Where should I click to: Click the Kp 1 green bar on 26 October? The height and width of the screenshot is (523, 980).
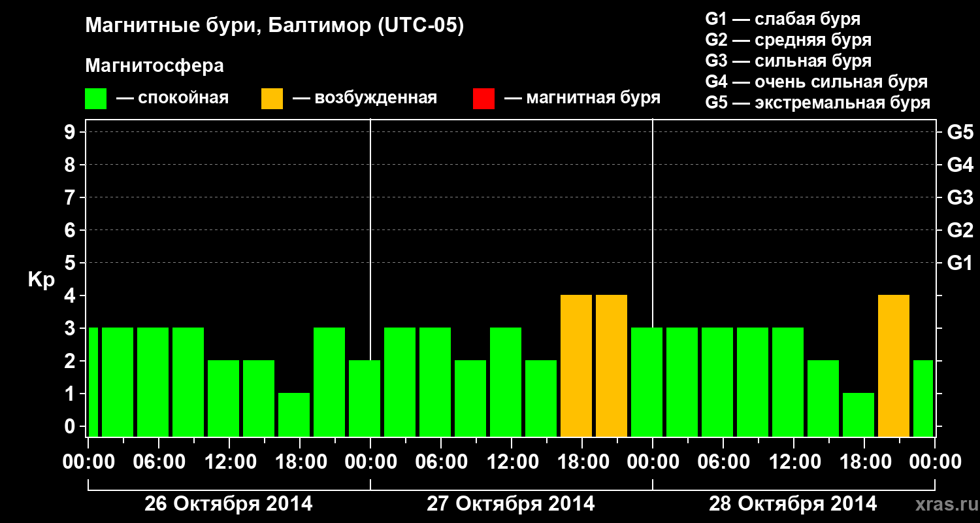pos(294,414)
